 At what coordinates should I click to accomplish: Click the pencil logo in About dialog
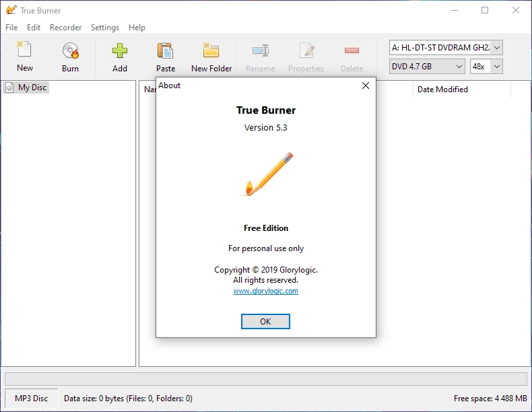[267, 174]
